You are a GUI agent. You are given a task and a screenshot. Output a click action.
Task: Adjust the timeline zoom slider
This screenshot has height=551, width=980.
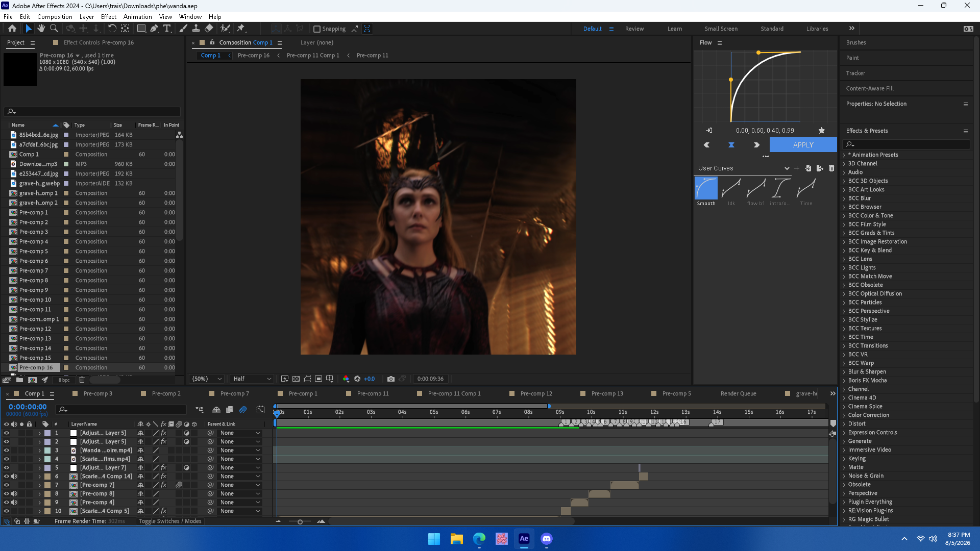pyautogui.click(x=300, y=521)
